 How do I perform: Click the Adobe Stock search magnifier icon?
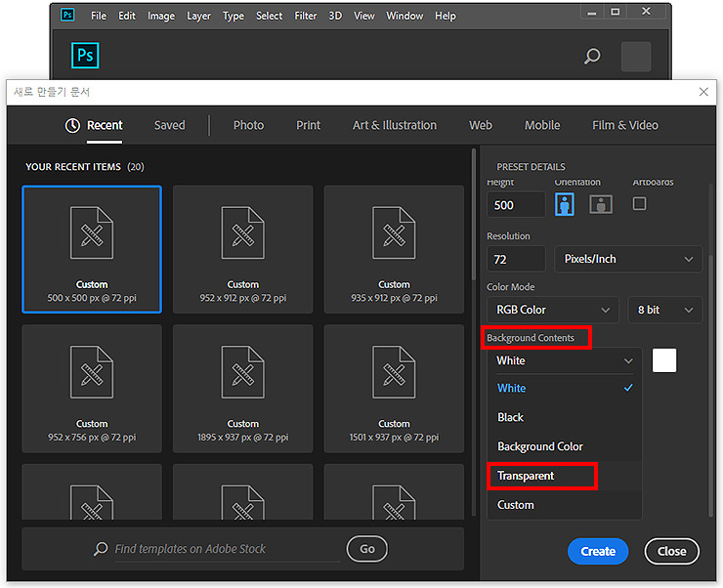pos(101,548)
